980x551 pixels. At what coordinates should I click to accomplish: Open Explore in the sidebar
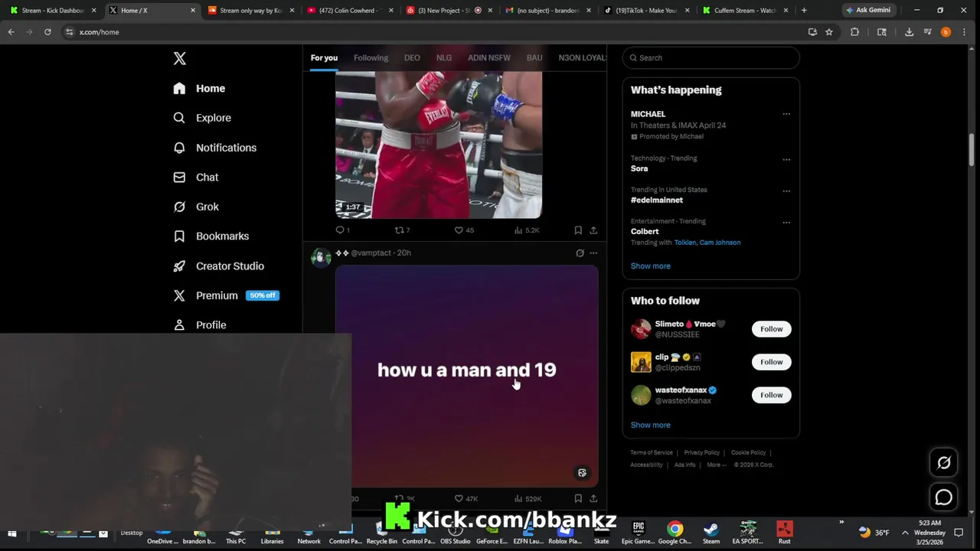pos(202,118)
